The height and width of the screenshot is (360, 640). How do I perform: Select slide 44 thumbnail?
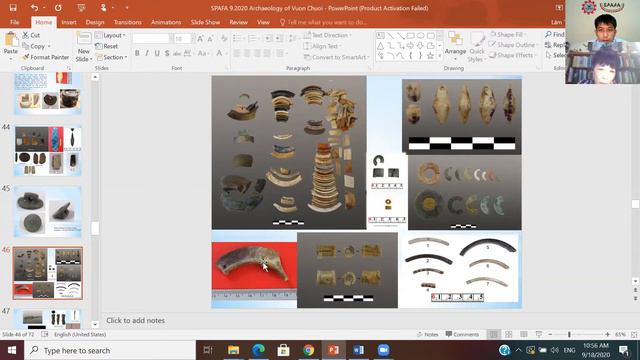48,151
